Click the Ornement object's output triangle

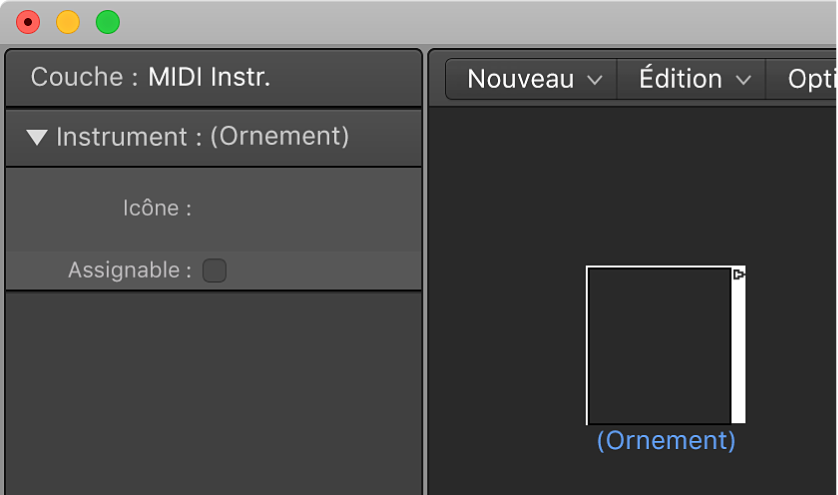coord(739,274)
